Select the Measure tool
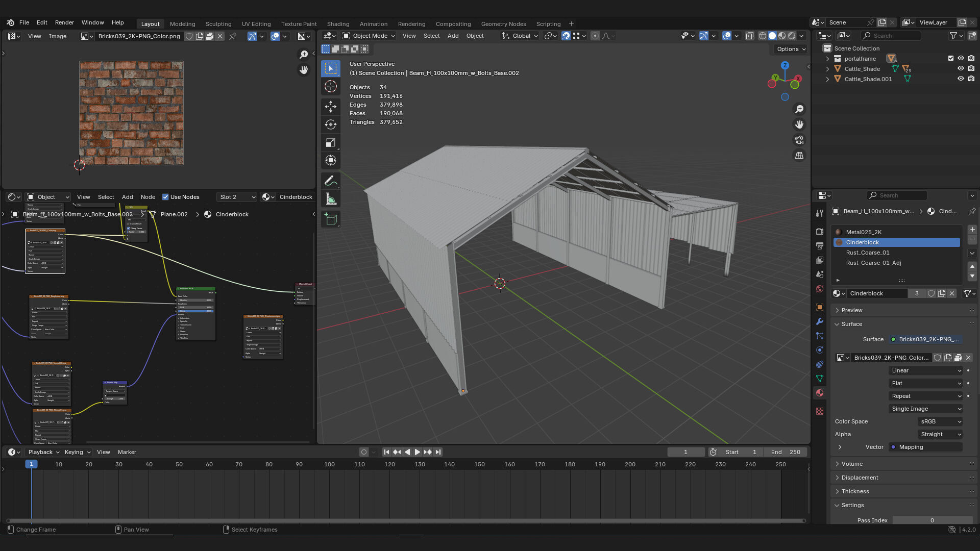The height and width of the screenshot is (551, 980). tap(331, 199)
